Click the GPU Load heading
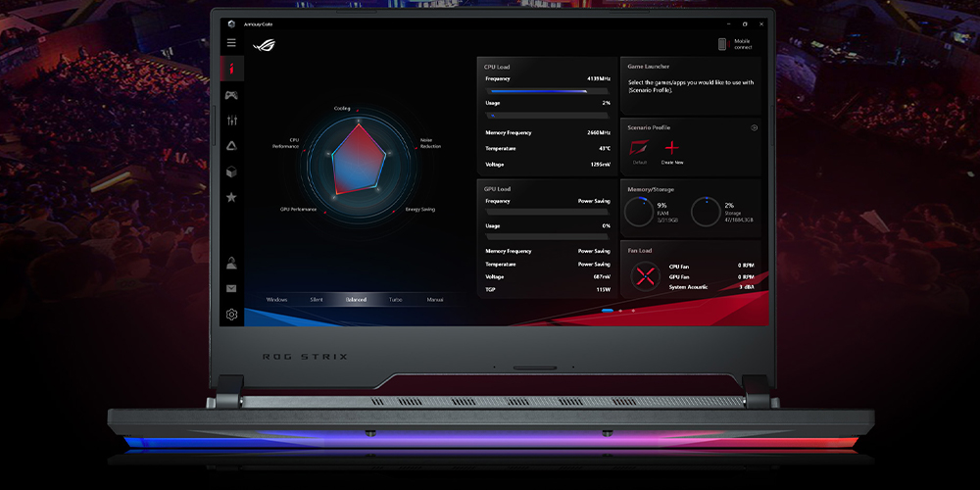Viewport: 980px width, 490px height. tap(497, 189)
